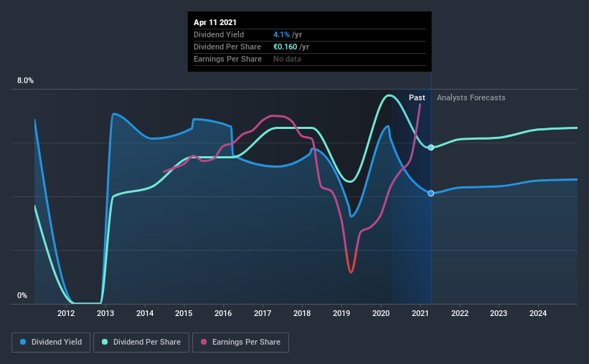Select the Dividend Yield data point marker
Screen dimensions: 589x364
431,193
